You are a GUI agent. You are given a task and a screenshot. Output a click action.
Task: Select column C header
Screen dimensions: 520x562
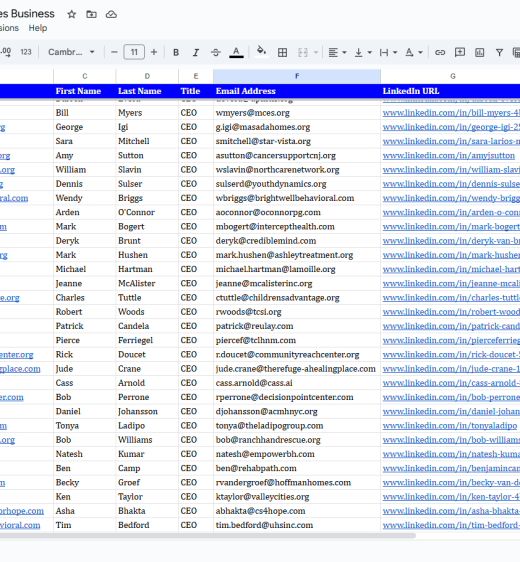[x=85, y=76]
